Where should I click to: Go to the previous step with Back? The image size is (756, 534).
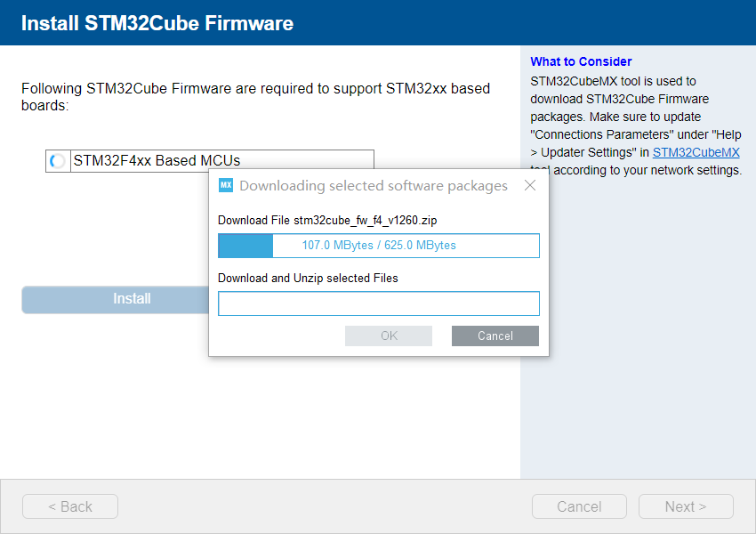[x=70, y=506]
